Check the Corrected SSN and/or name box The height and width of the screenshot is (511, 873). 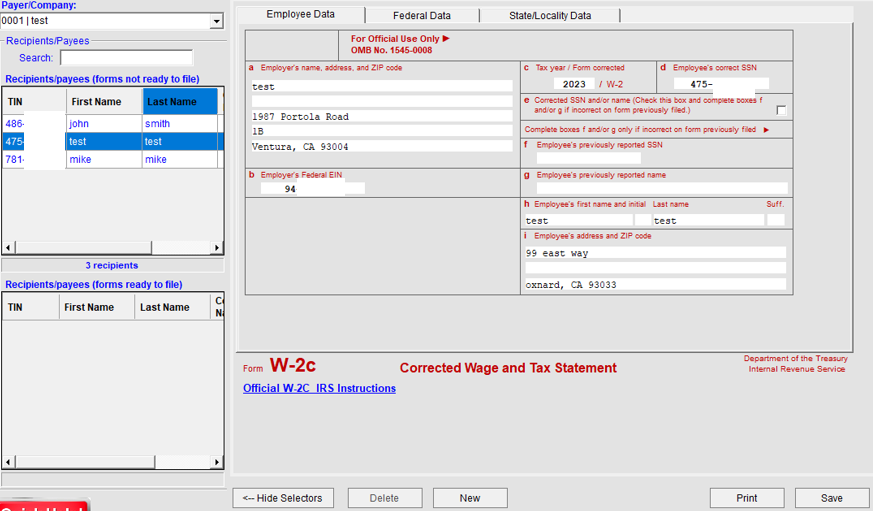coord(781,110)
